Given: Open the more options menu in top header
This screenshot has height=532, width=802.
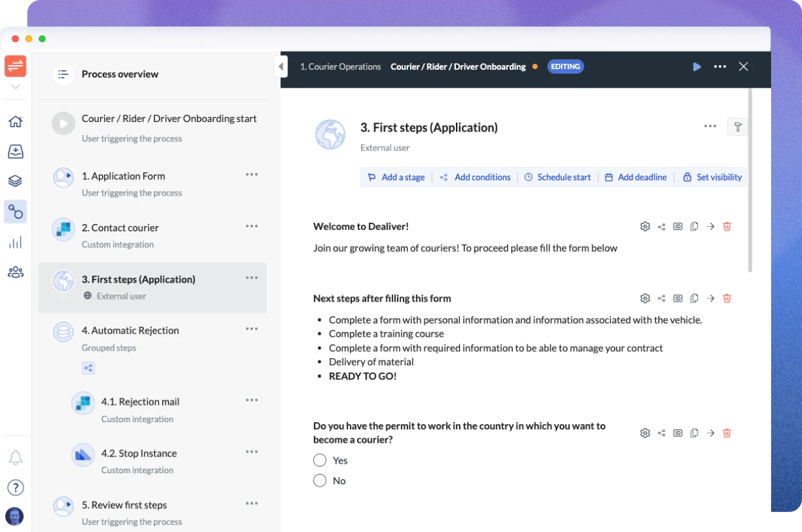Looking at the screenshot, I should 720,66.
